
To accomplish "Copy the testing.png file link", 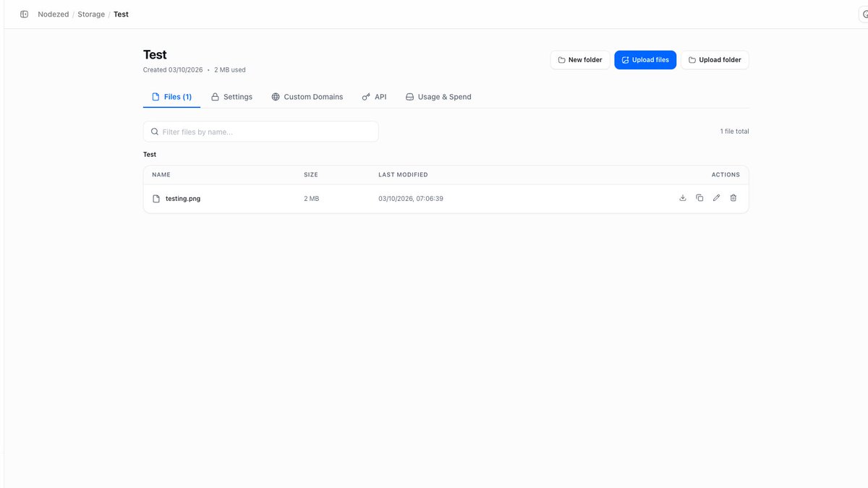I will pyautogui.click(x=699, y=198).
